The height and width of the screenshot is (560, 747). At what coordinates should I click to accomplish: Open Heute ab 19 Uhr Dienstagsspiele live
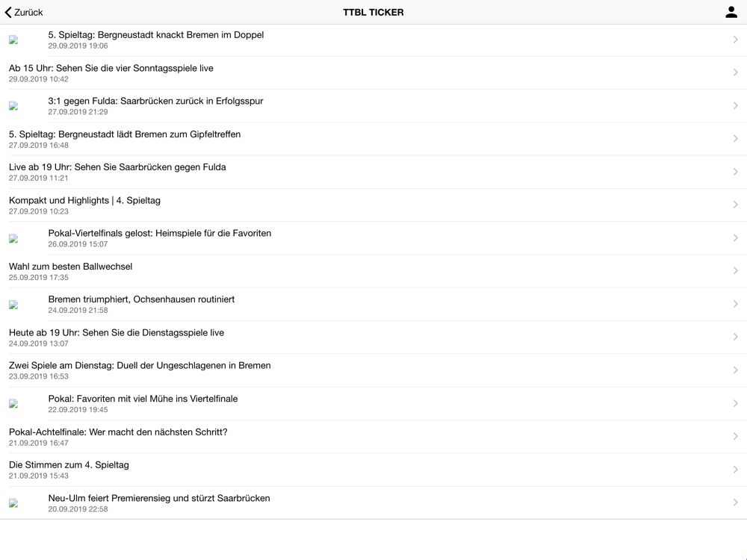tap(373, 337)
